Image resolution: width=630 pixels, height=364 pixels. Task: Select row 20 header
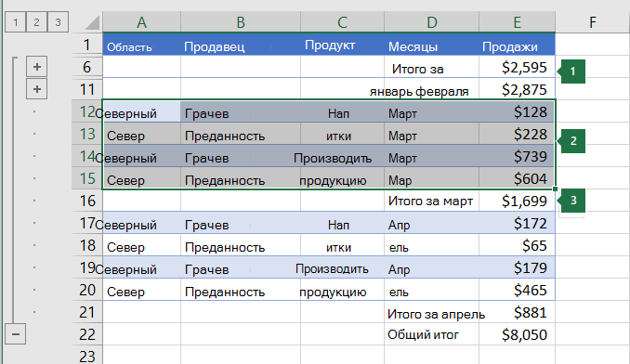87,290
